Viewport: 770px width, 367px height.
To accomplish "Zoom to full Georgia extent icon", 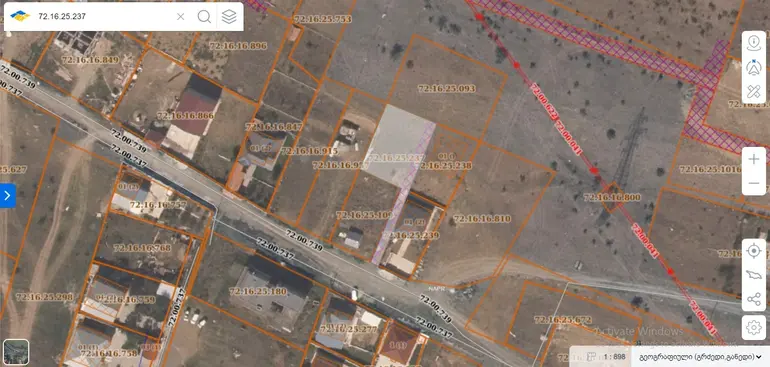I will point(754,275).
